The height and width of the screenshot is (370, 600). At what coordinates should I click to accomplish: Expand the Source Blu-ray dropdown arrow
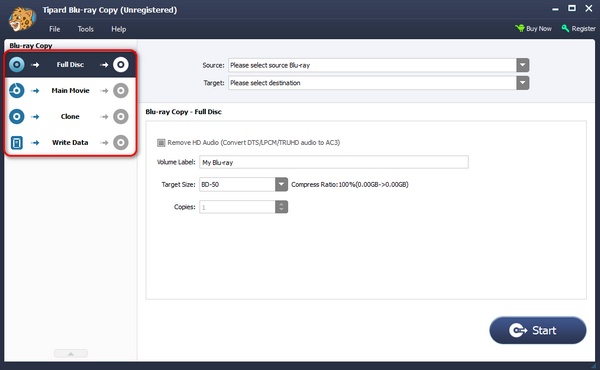tap(523, 65)
